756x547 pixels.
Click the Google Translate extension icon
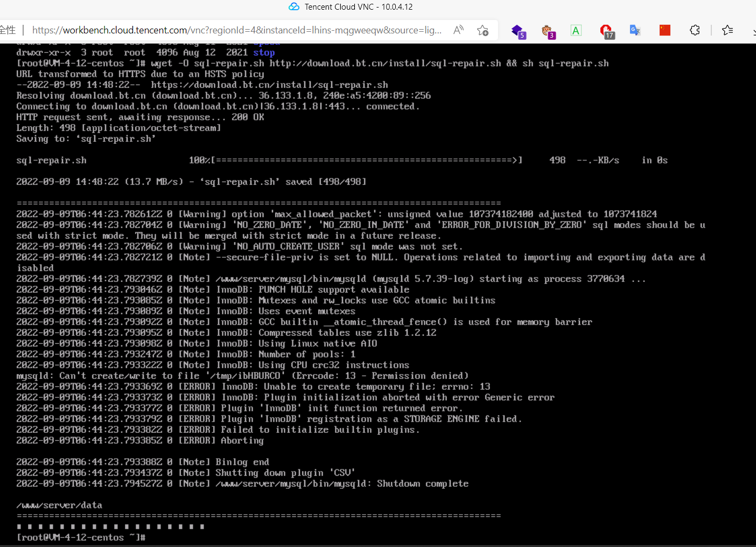pyautogui.click(x=635, y=31)
